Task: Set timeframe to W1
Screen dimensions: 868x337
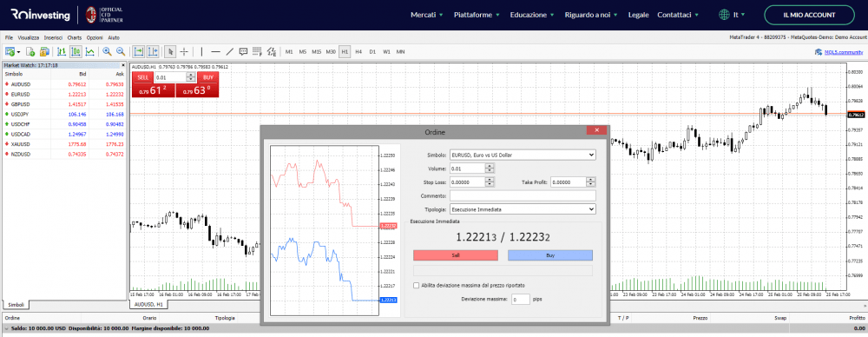Action: pyautogui.click(x=386, y=51)
